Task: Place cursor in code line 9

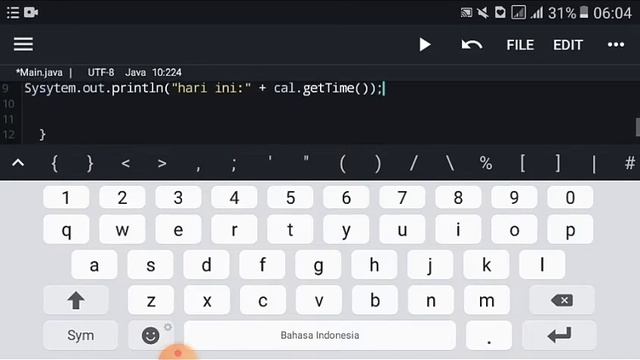Action: click(204, 88)
